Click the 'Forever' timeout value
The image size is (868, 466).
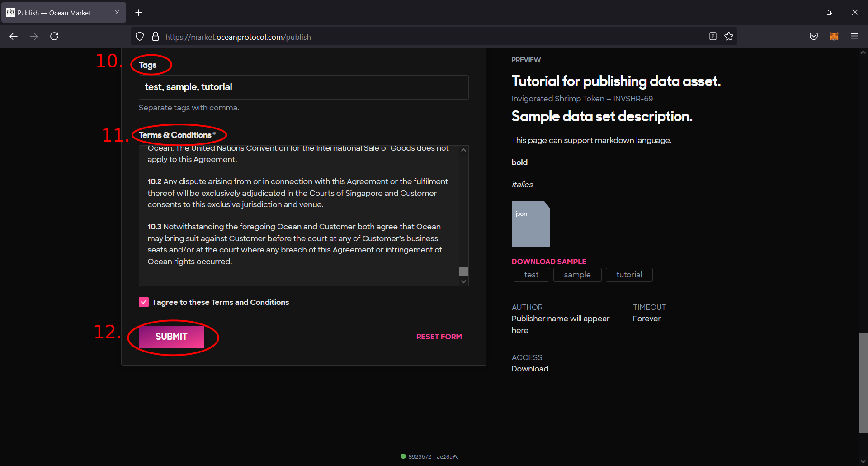click(x=646, y=319)
